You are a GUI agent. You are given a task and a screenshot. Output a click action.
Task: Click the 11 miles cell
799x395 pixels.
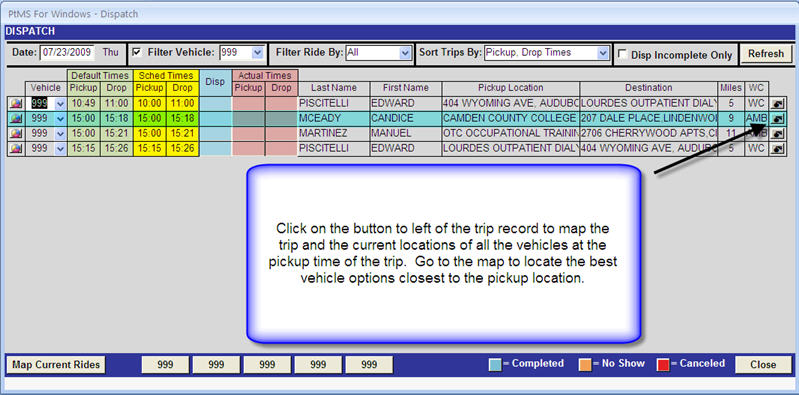click(731, 134)
